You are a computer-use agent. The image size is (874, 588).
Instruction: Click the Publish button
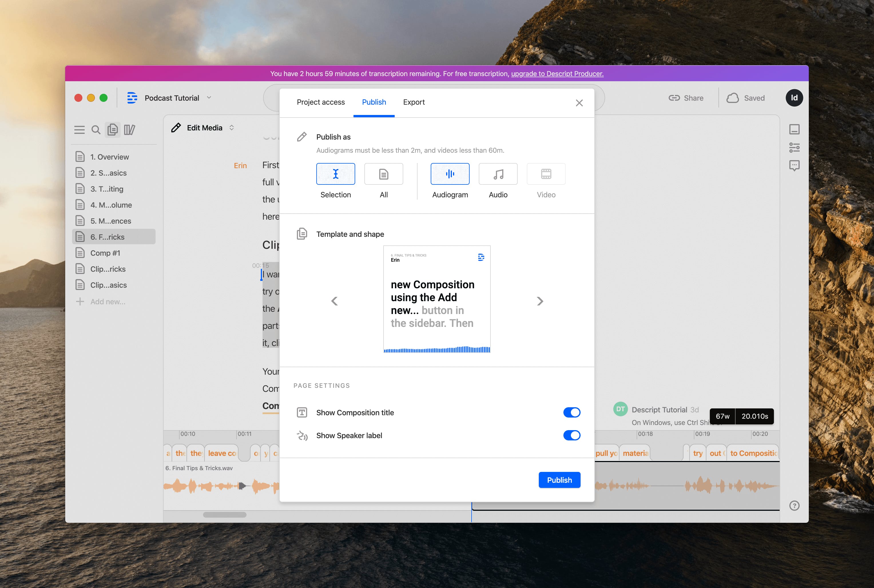(x=560, y=480)
